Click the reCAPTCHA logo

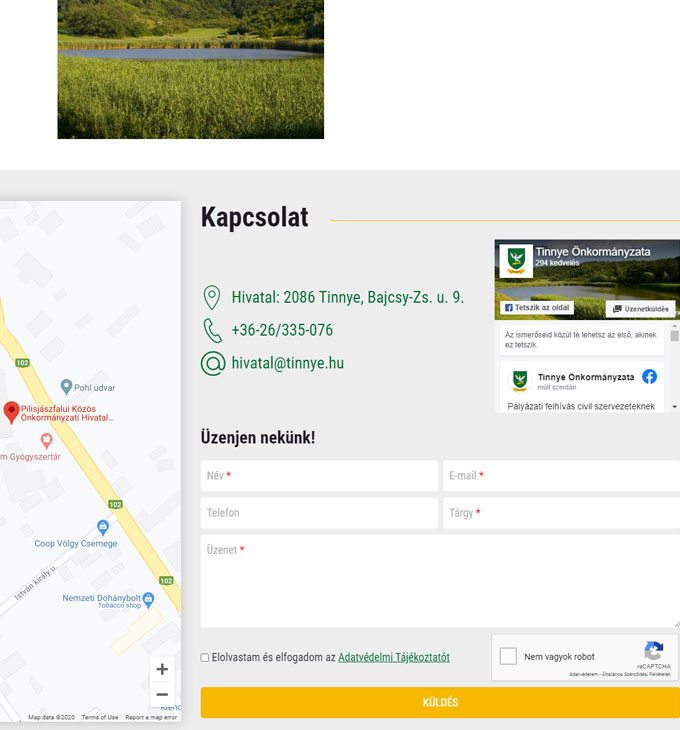(653, 651)
